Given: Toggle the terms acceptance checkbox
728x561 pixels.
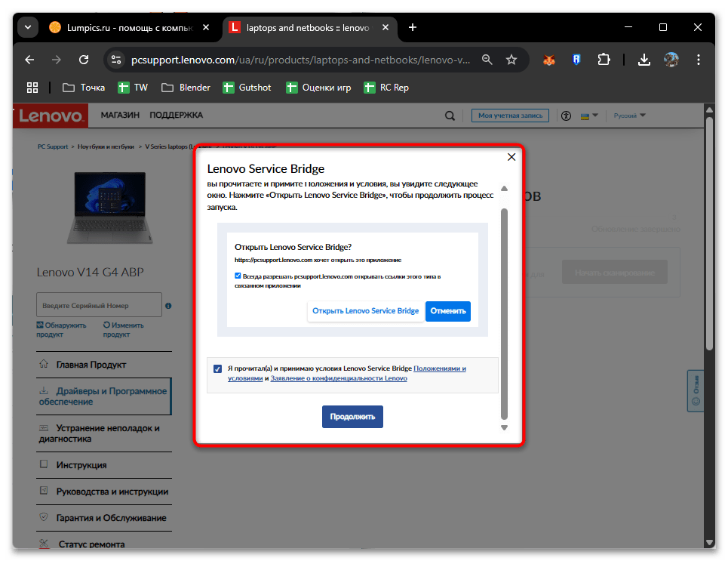Looking at the screenshot, I should click(217, 368).
